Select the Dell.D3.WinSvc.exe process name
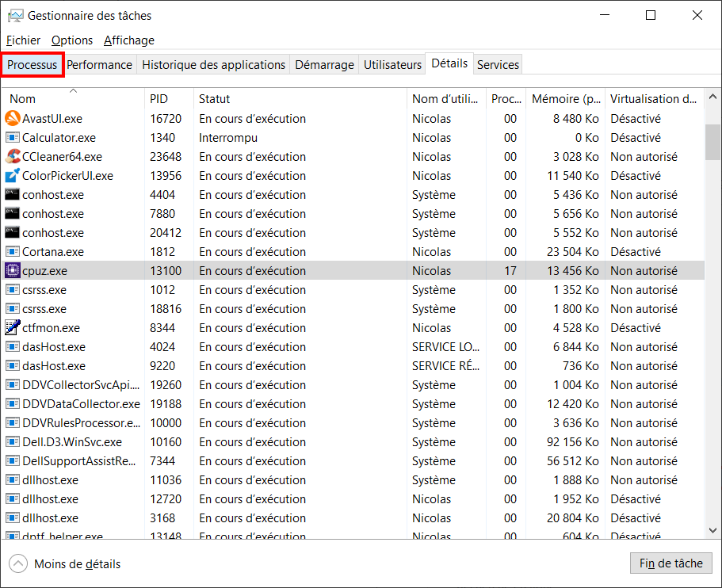Screen dimensions: 722x588 [x=72, y=442]
